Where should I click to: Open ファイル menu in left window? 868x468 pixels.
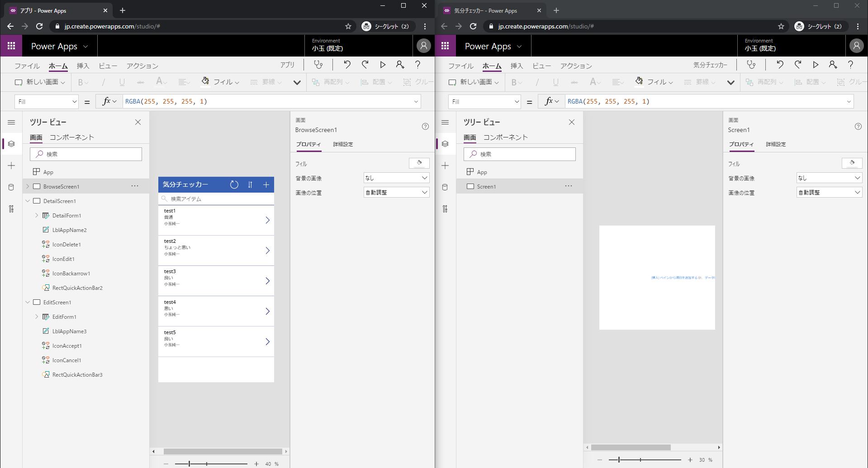(x=27, y=66)
